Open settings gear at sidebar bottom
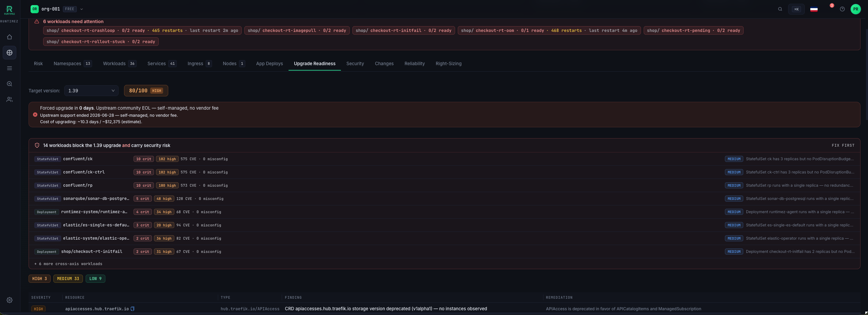The height and width of the screenshot is (315, 868). [10, 300]
